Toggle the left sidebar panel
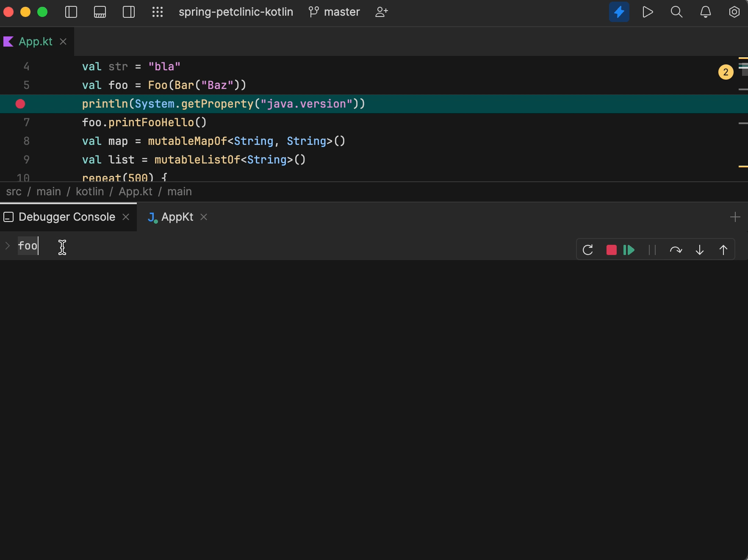Image resolution: width=748 pixels, height=560 pixels. pyautogui.click(x=71, y=12)
